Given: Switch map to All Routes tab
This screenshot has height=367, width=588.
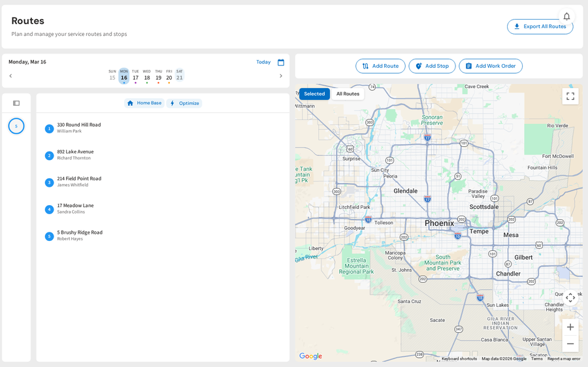Looking at the screenshot, I should click(x=348, y=94).
